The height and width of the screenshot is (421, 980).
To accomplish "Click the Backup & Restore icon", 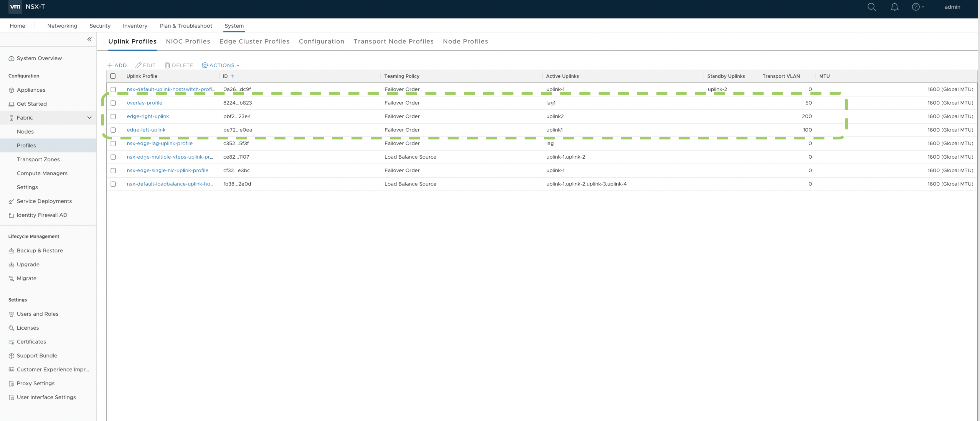I will (x=11, y=251).
